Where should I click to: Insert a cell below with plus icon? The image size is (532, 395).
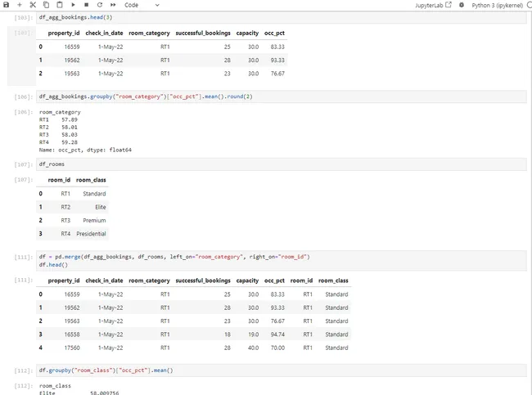[x=20, y=5]
